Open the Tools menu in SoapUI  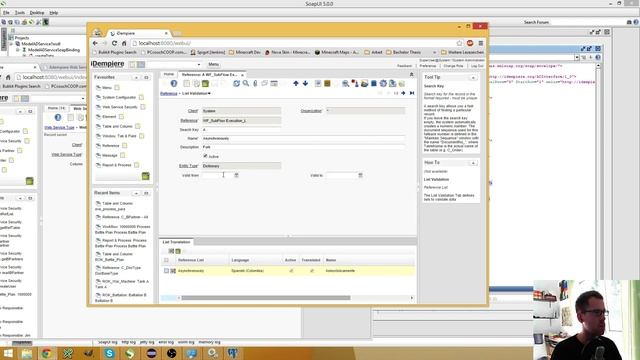(20, 13)
